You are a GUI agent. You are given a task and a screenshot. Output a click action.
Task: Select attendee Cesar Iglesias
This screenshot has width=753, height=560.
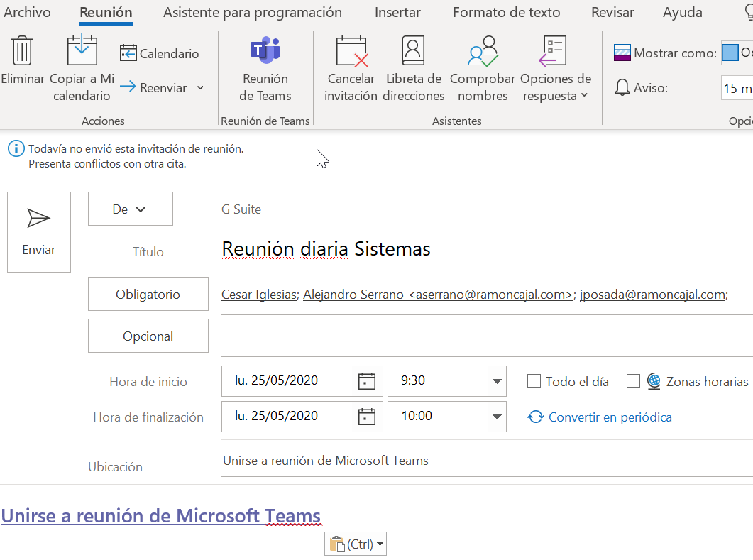pyautogui.click(x=259, y=295)
